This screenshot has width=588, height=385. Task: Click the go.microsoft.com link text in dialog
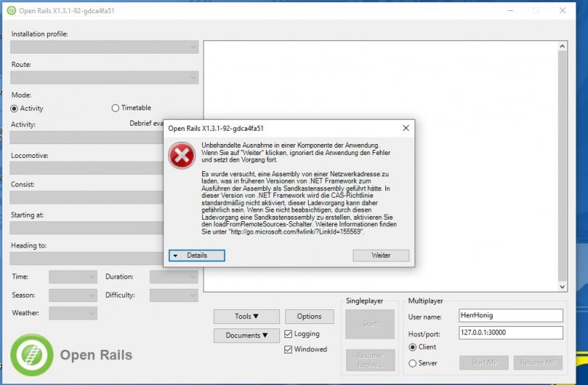(x=296, y=231)
